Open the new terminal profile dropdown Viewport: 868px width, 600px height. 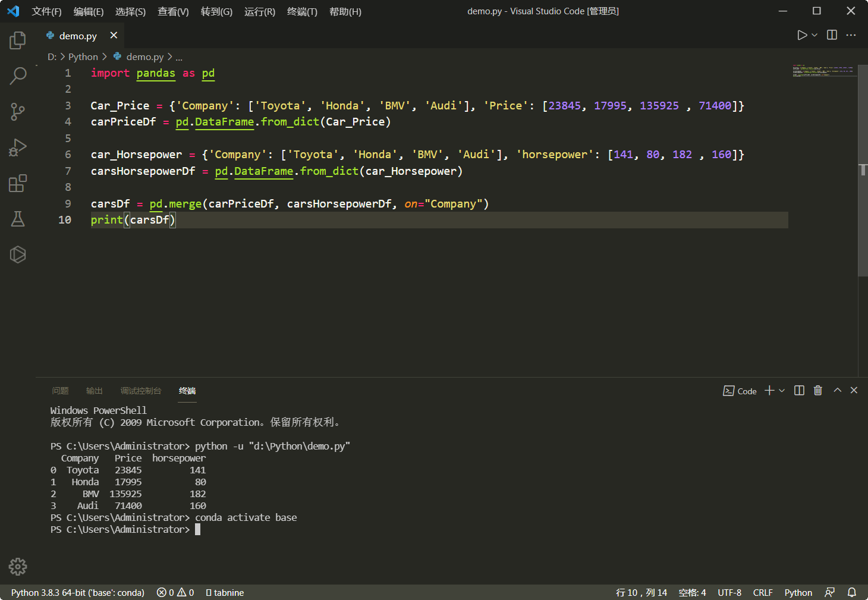point(782,391)
